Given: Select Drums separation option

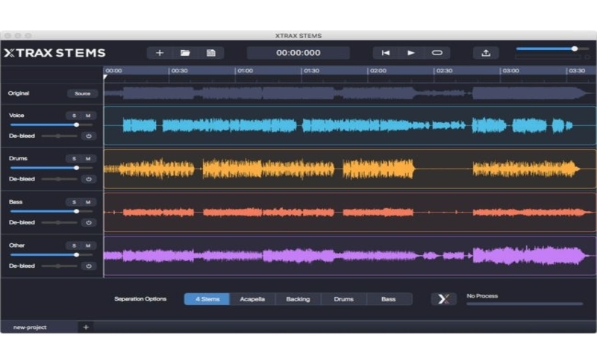Looking at the screenshot, I should [x=344, y=299].
